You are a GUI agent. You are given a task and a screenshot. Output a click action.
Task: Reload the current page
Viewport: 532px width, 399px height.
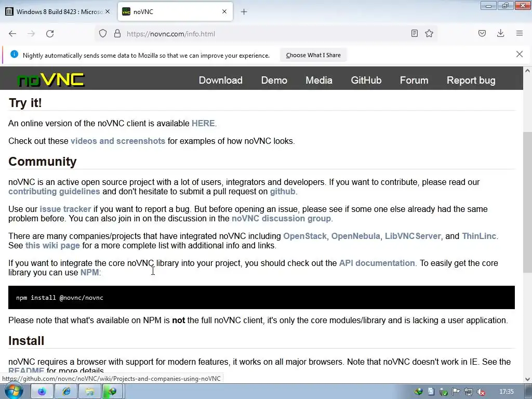click(x=50, y=34)
